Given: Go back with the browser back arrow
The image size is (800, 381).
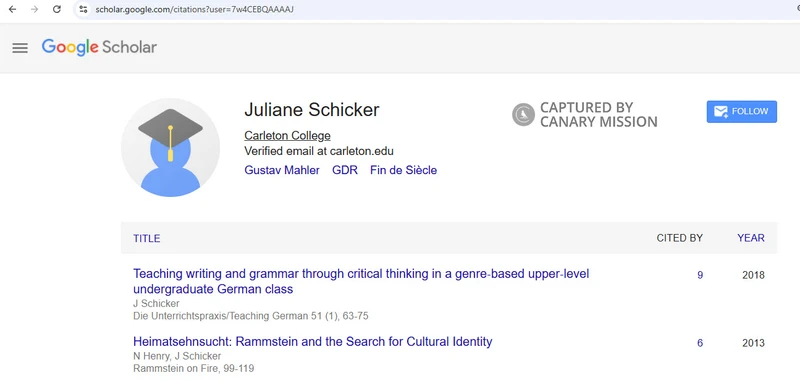Looking at the screenshot, I should (x=12, y=9).
